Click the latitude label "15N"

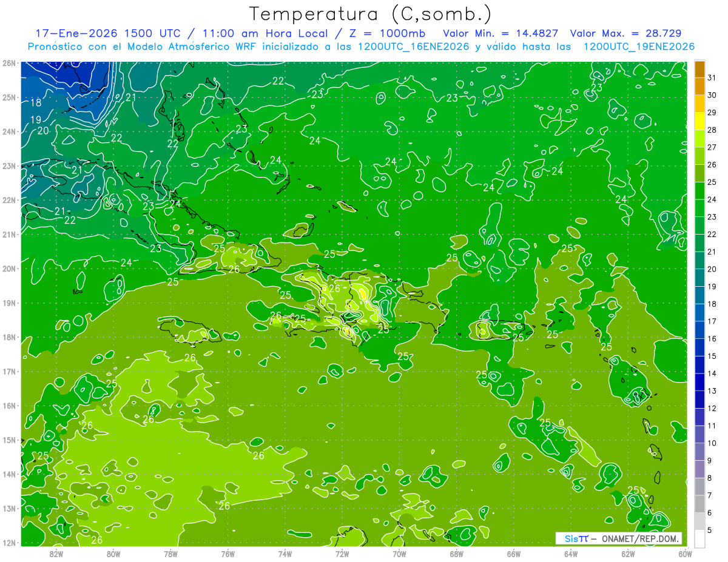coord(9,440)
